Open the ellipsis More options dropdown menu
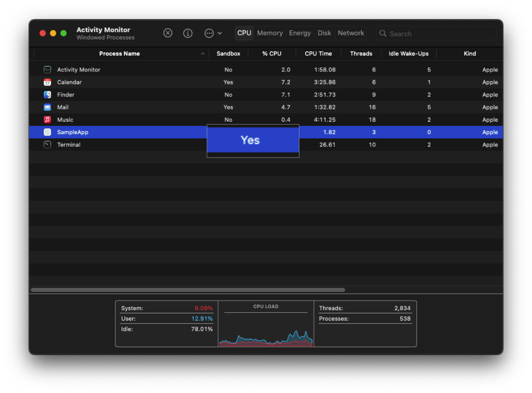 pos(213,33)
